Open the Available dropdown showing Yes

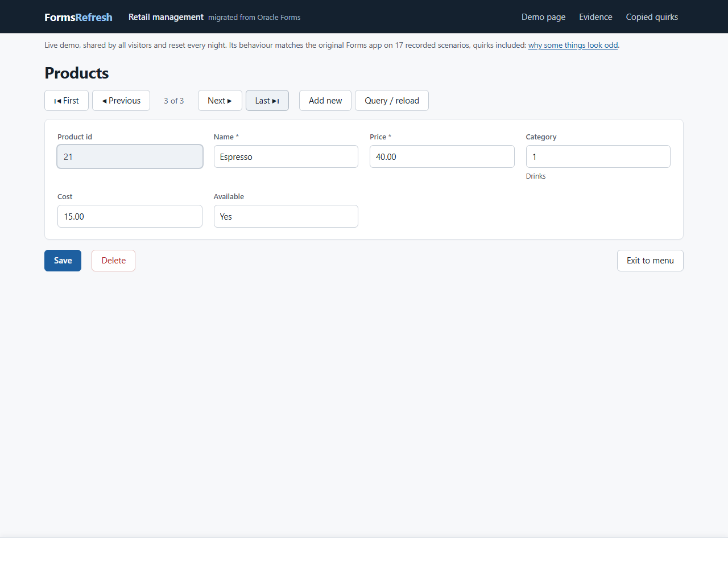[x=286, y=216]
